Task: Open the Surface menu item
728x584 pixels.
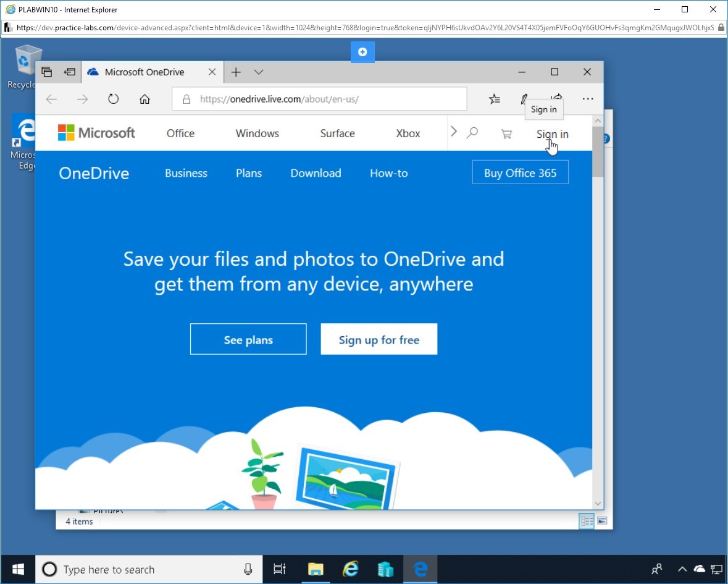Action: coord(338,133)
